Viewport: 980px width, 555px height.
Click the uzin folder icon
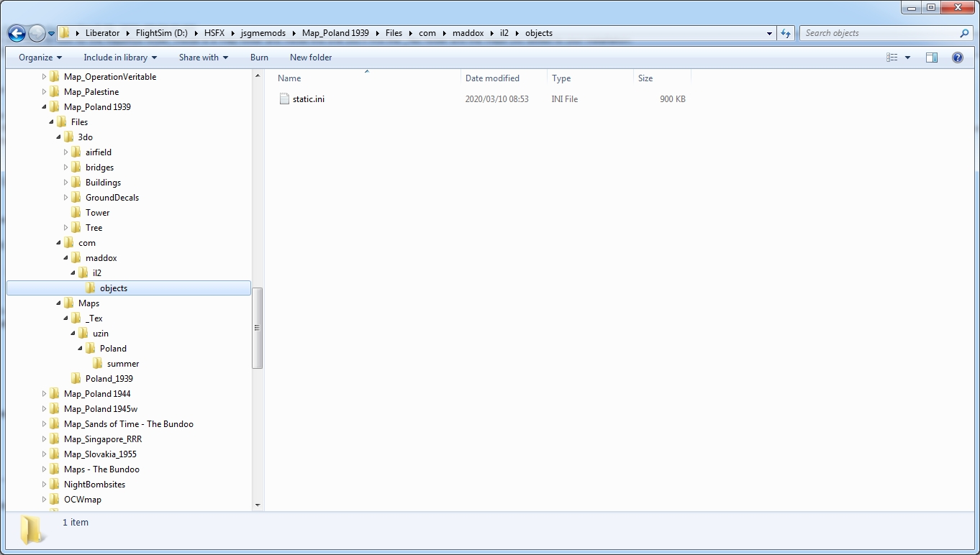pyautogui.click(x=83, y=334)
